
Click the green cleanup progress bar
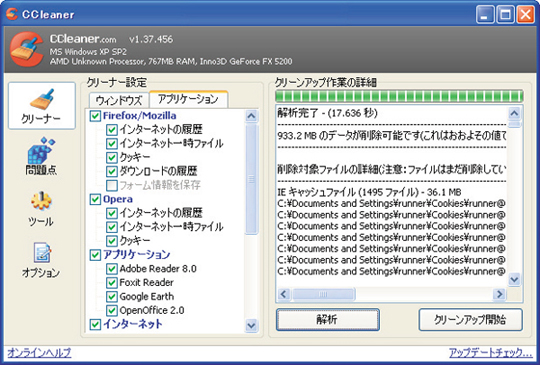pyautogui.click(x=399, y=95)
